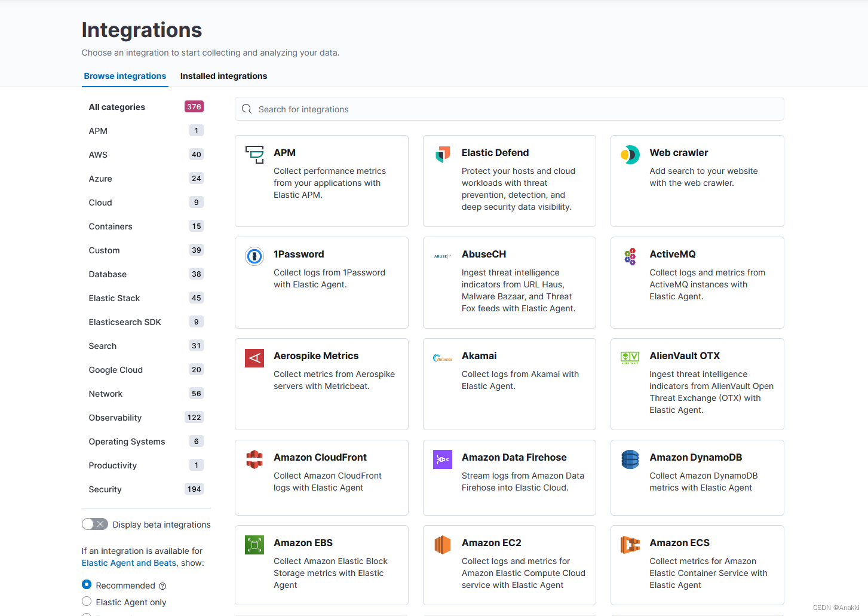
Task: Open the 1Password card title
Action: pos(299,255)
